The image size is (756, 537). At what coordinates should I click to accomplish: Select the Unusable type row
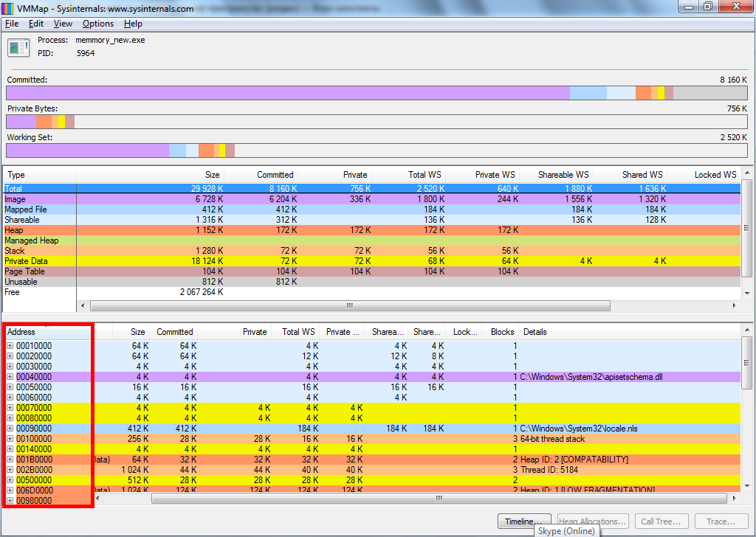click(x=372, y=282)
